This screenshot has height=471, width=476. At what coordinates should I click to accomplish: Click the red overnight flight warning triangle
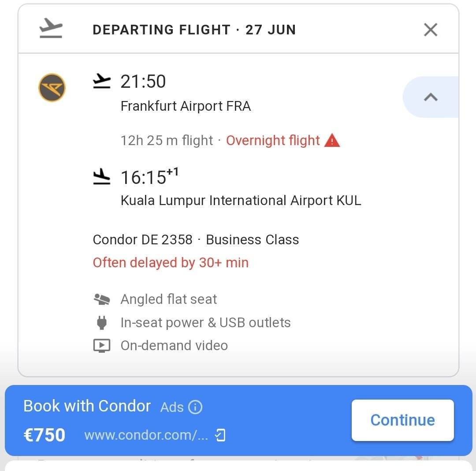(332, 140)
